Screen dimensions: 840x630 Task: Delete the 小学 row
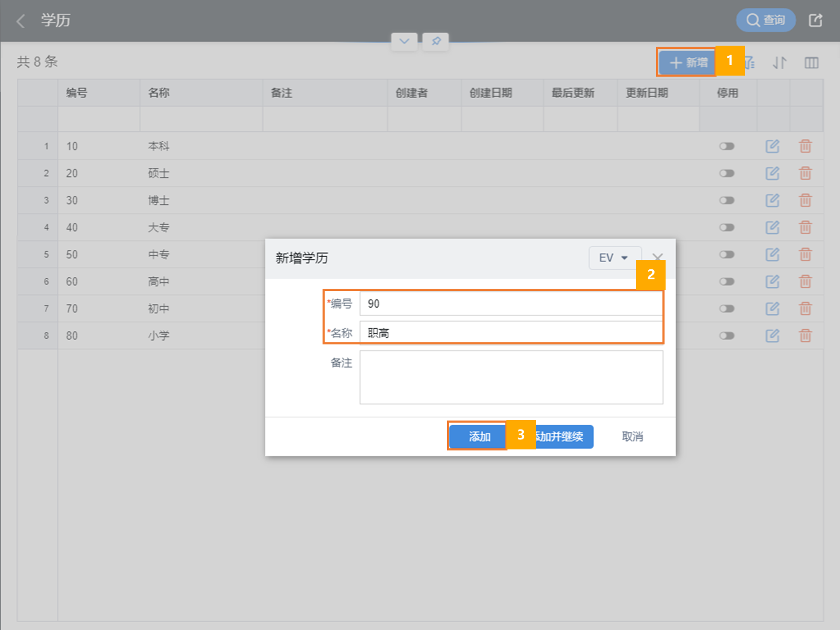tap(805, 335)
